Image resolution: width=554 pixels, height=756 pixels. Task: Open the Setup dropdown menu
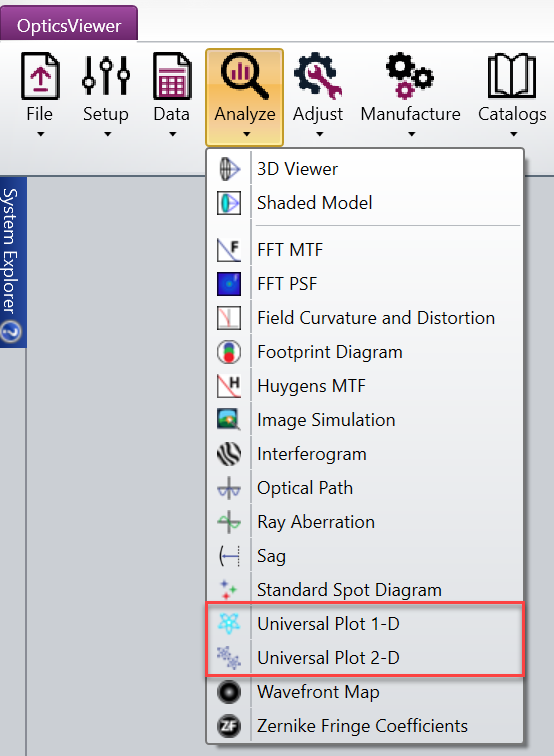(x=106, y=96)
